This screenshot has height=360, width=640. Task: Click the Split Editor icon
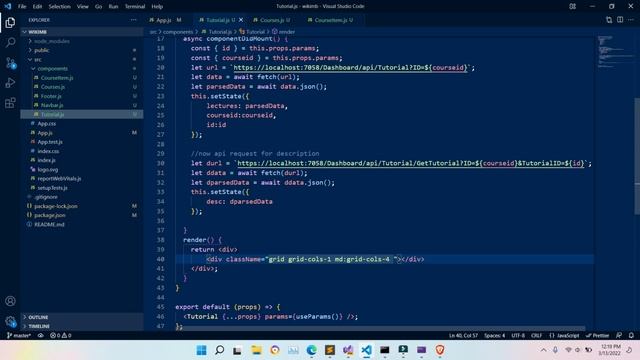tap(620, 20)
